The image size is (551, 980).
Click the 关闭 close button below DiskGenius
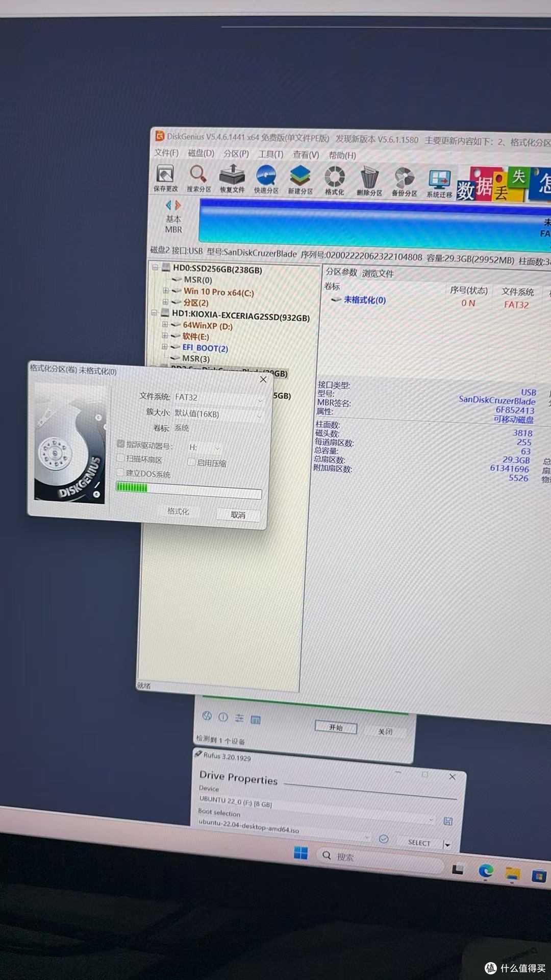[385, 731]
